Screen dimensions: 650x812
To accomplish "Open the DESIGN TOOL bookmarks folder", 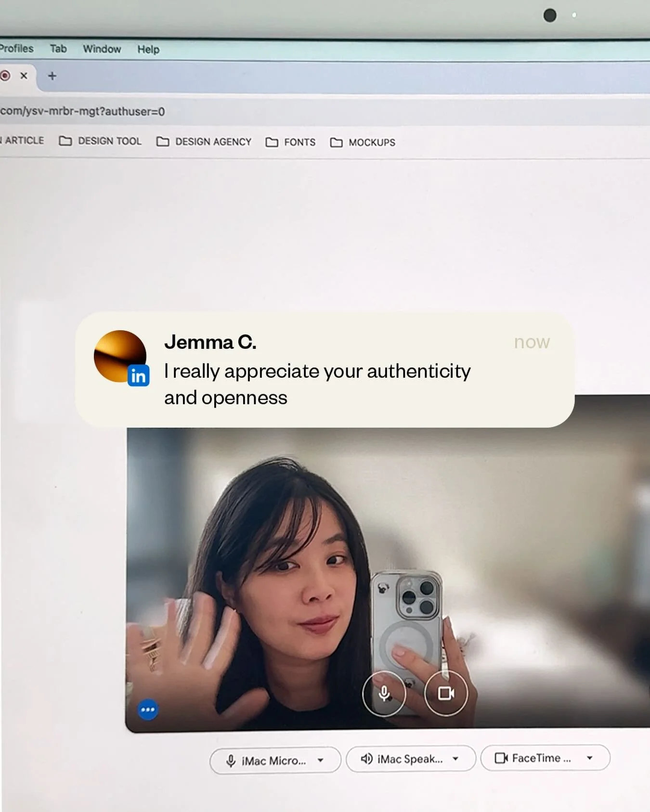I will tap(100, 141).
